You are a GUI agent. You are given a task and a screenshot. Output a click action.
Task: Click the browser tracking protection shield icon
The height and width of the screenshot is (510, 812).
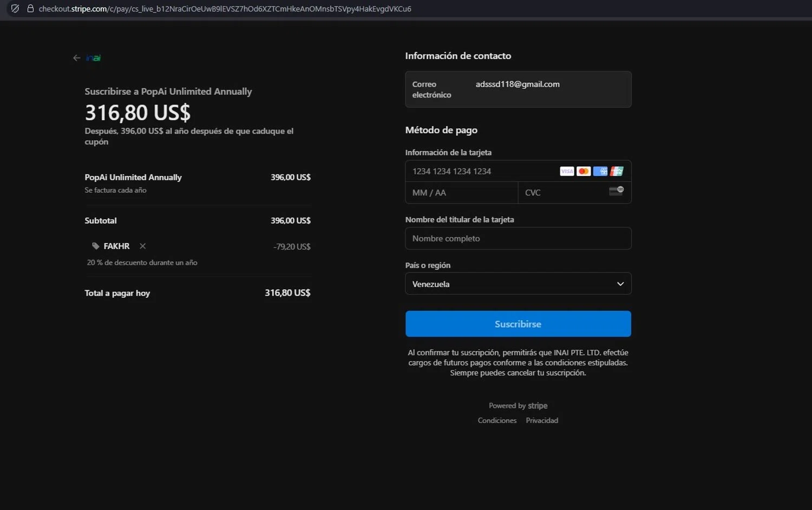coord(15,9)
